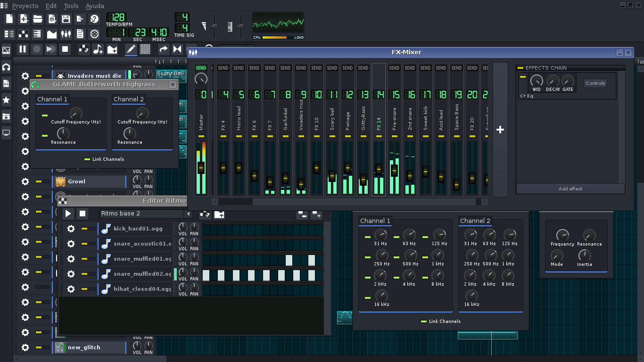644x362 pixels.
Task: Enable Link Channels in GLAME Butterworth Highpass
Action: pos(87,159)
